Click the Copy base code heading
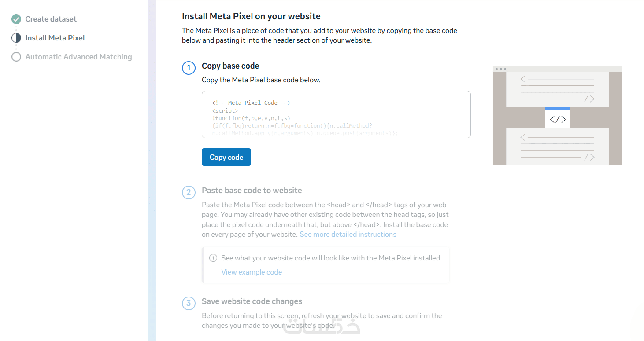Viewport: 644px width, 341px height. click(x=230, y=66)
